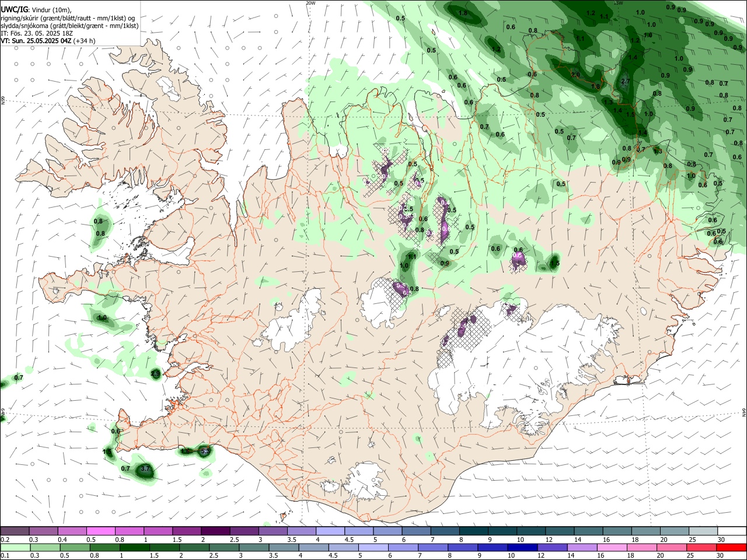Select the 'IT: Fös. 23. 05. 2025 18Z' line
Viewport: 747px width, 560px height.
tap(37, 33)
